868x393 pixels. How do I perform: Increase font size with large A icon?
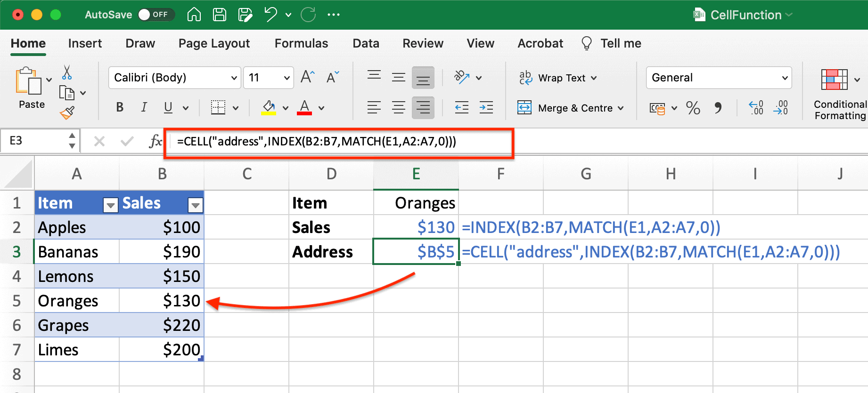pyautogui.click(x=307, y=77)
